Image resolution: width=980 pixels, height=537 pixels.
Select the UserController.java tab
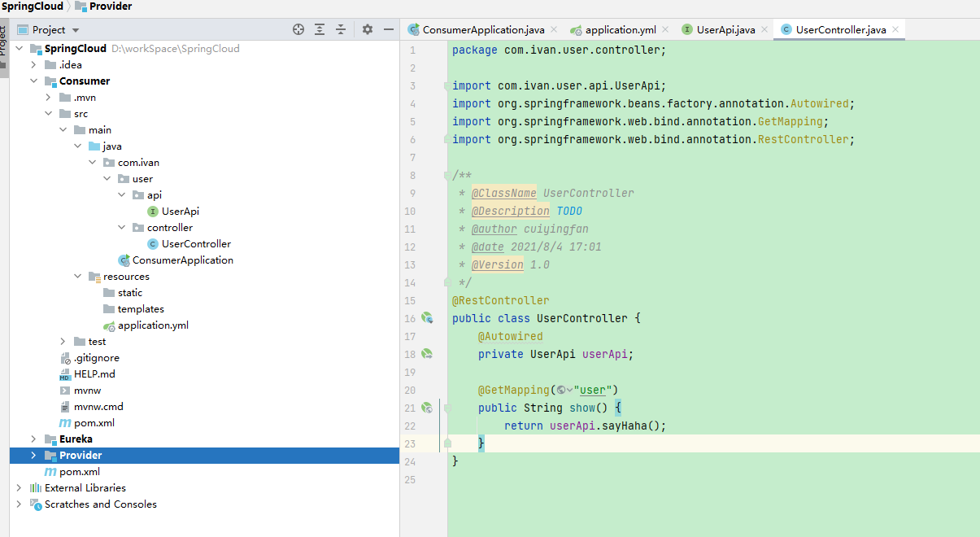[x=840, y=29]
